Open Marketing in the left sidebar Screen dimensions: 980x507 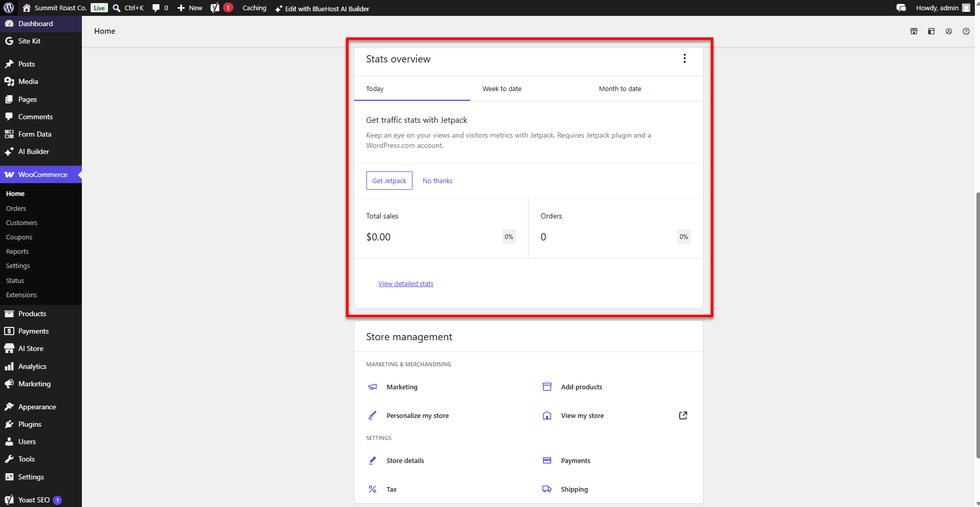[x=41, y=384]
